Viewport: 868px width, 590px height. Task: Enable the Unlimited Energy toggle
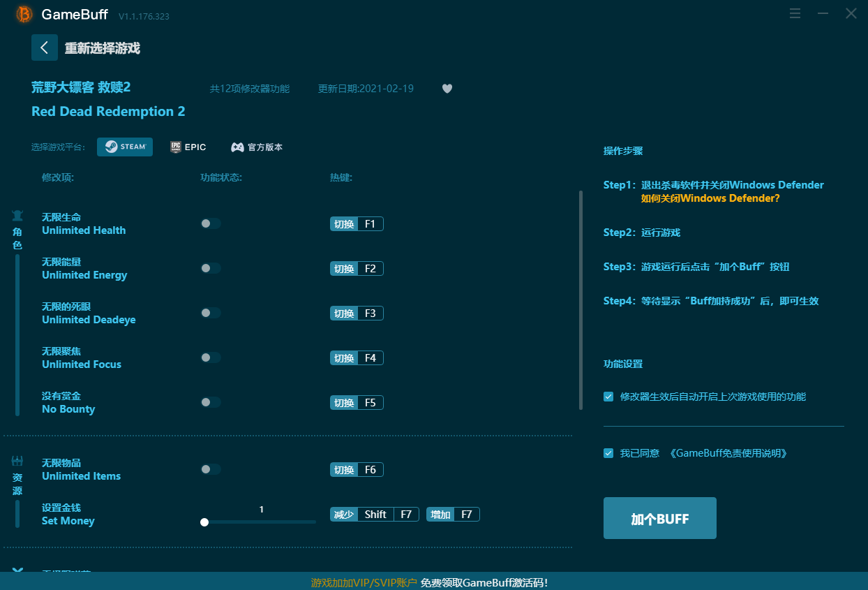coord(211,268)
